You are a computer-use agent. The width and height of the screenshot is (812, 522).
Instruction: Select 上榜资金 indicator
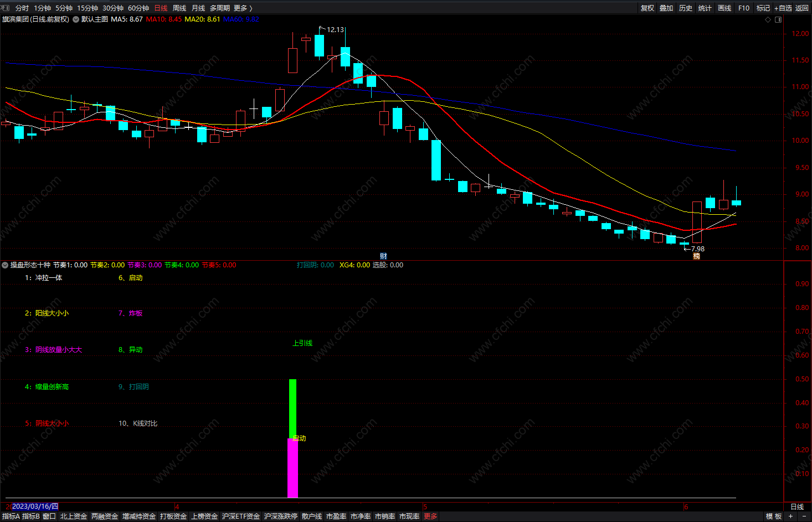pyautogui.click(x=204, y=516)
